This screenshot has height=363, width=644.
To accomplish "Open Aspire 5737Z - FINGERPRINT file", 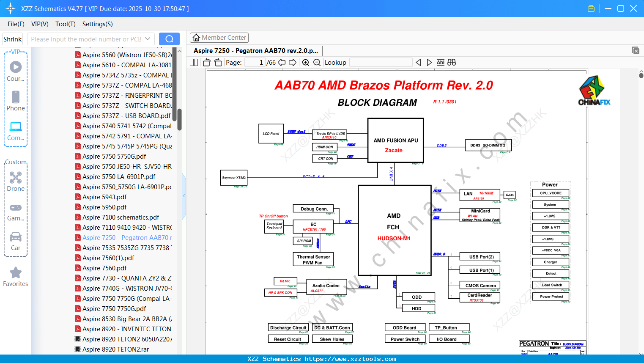I will [x=127, y=96].
